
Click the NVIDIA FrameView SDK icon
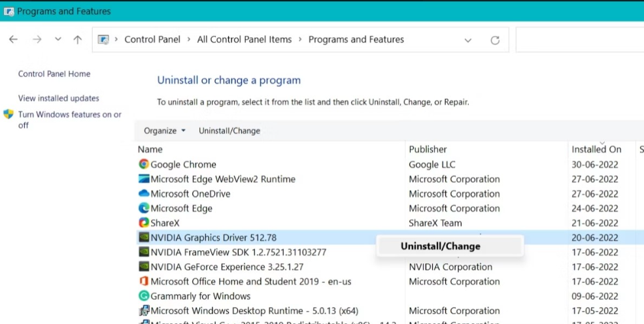tap(143, 251)
